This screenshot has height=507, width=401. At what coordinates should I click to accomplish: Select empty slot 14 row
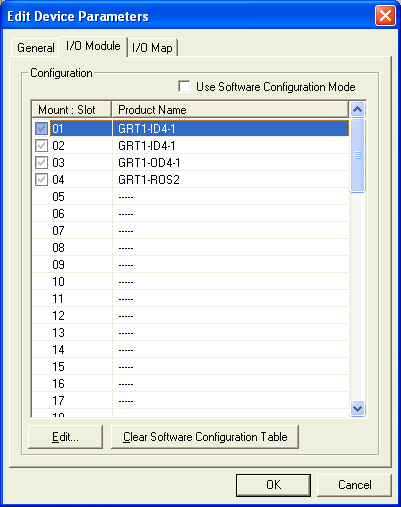point(191,350)
